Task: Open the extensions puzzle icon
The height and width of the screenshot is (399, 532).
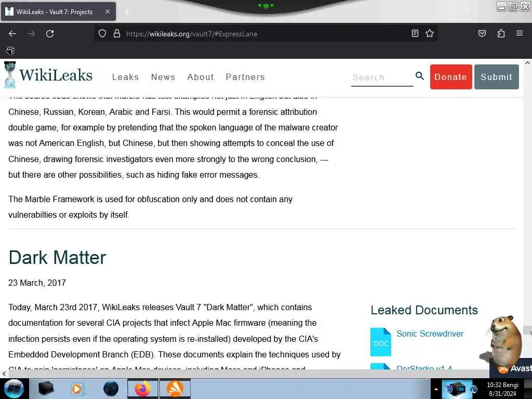Action: (501, 33)
